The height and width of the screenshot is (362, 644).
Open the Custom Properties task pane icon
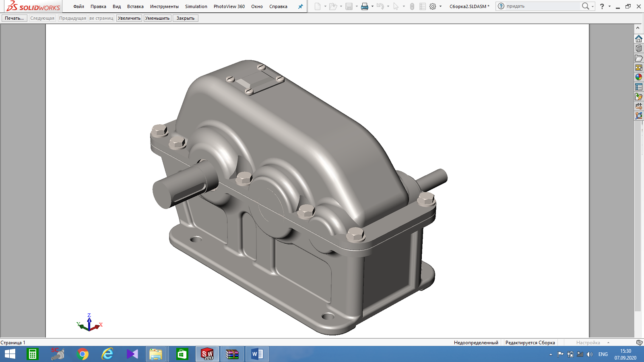639,87
